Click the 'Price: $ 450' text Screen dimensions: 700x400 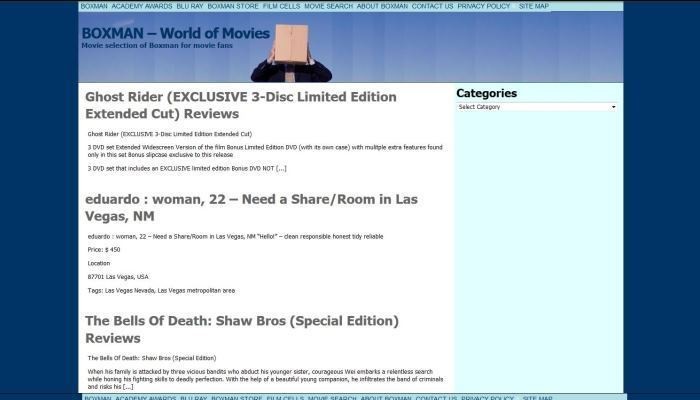(104, 250)
